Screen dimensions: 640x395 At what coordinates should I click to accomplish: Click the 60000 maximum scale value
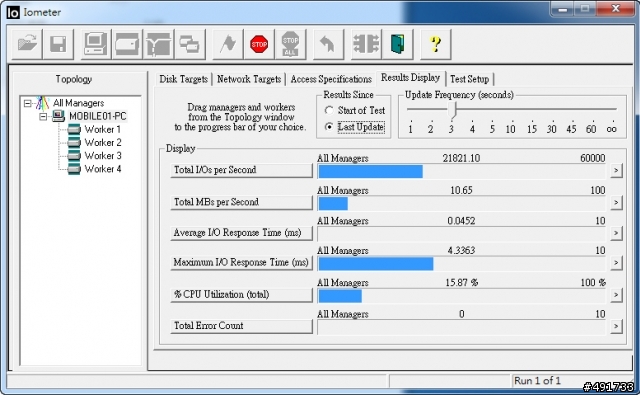pos(593,158)
